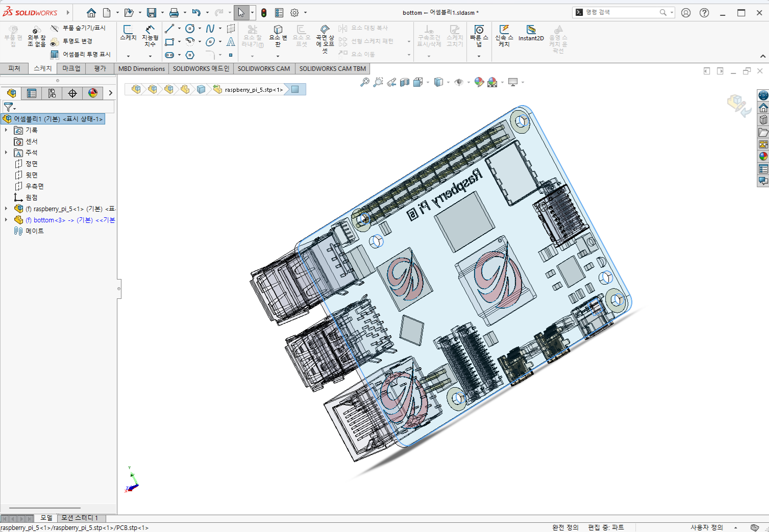Switch to the 피처 tab

click(x=14, y=68)
